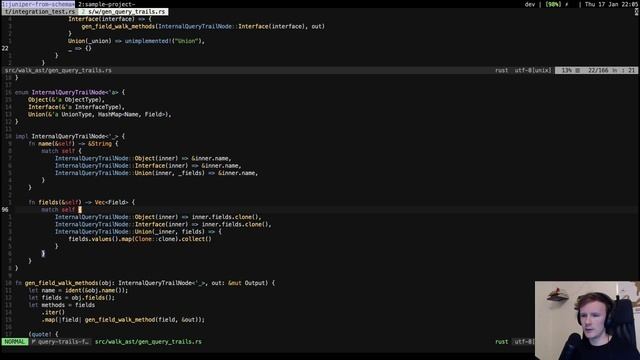Click the 'fn fields(&self) -> Vec<Field> {' line
640x360 pixels.
pos(81,202)
